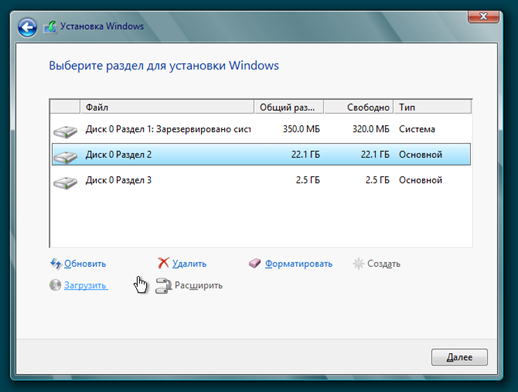The width and height of the screenshot is (518, 392).
Task: Click the Расширить link
Action: [x=199, y=286]
